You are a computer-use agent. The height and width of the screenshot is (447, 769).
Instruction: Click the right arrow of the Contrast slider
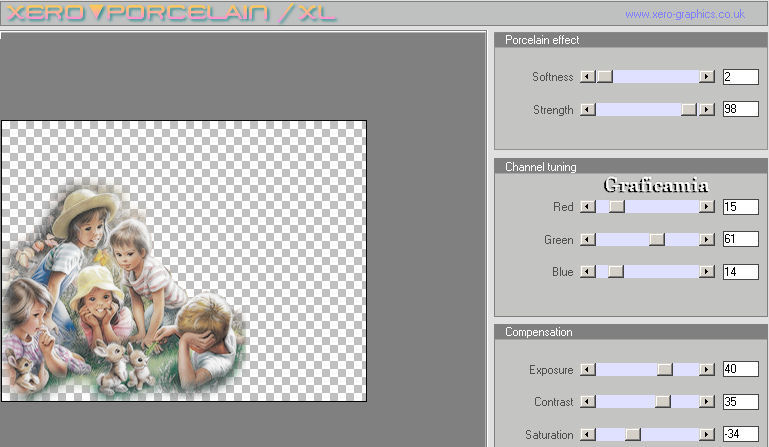(707, 401)
